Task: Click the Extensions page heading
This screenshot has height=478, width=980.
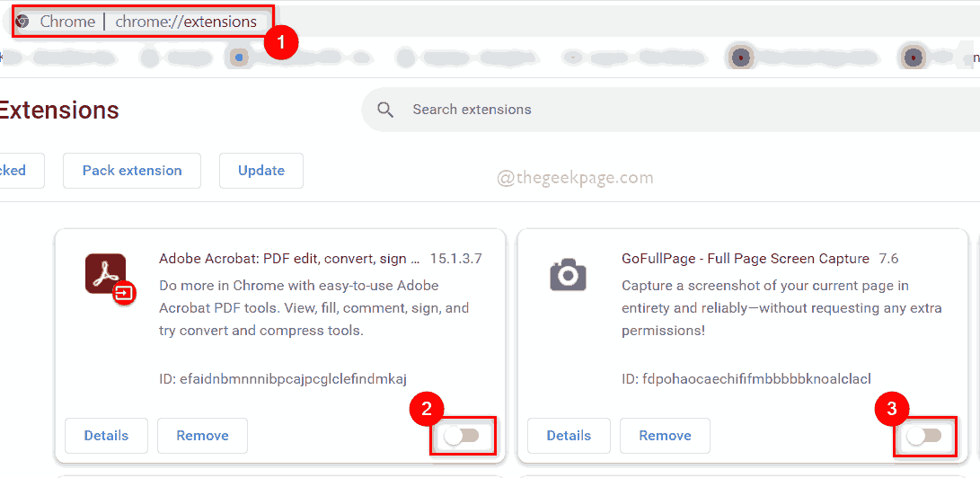Action: 59,111
